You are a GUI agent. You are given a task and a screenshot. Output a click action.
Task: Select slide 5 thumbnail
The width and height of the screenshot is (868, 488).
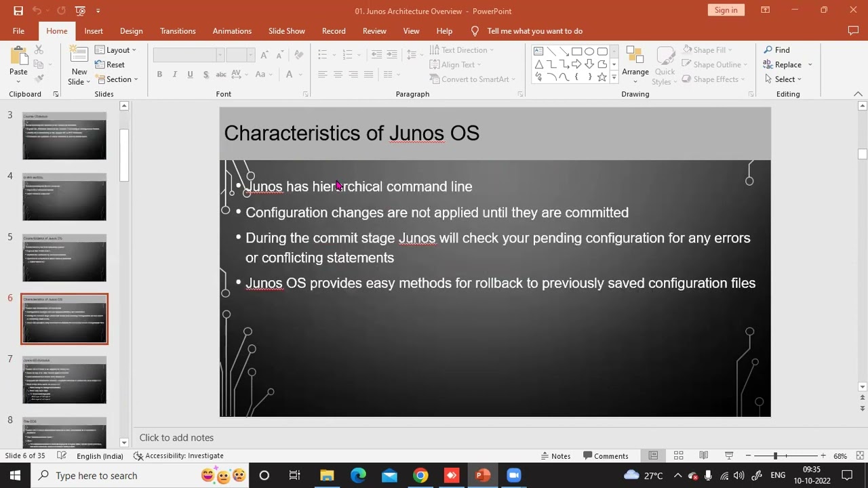coord(64,258)
